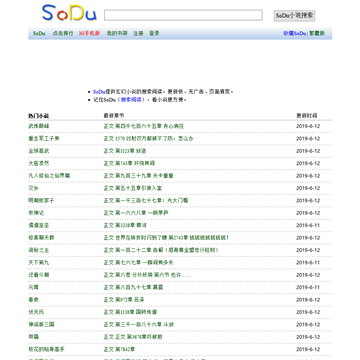
Task: Open the novel 诡秘之主
Action: [x=39, y=250]
